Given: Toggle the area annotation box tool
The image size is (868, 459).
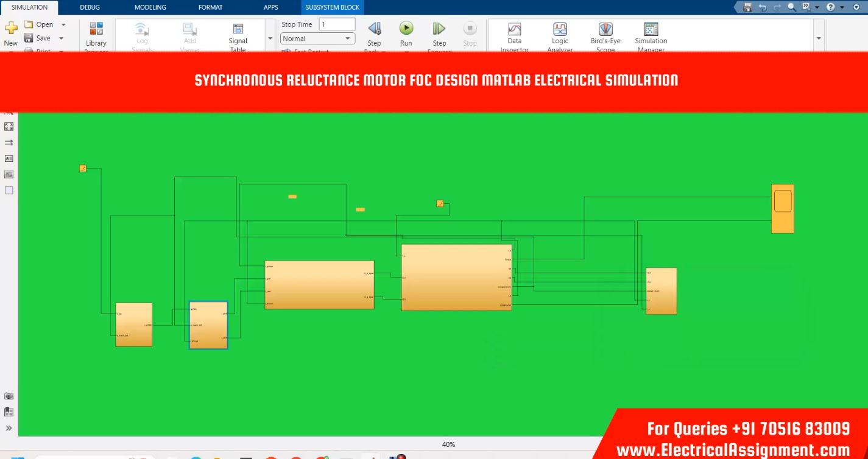Looking at the screenshot, I should tap(9, 190).
